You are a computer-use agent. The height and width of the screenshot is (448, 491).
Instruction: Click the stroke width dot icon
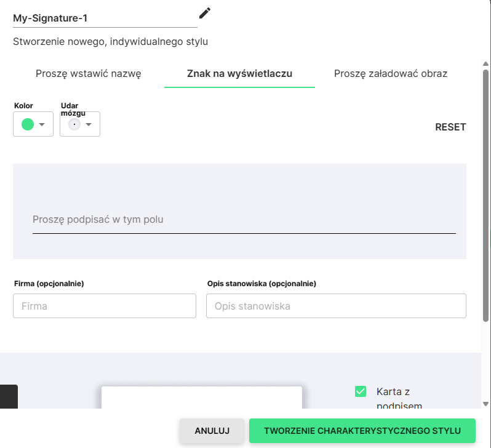pos(74,124)
